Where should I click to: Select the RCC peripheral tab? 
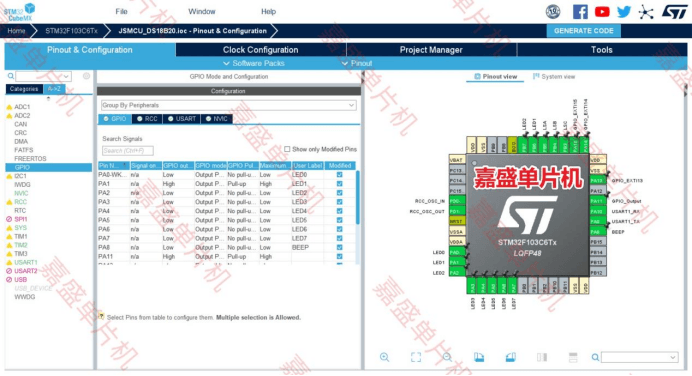pos(147,119)
